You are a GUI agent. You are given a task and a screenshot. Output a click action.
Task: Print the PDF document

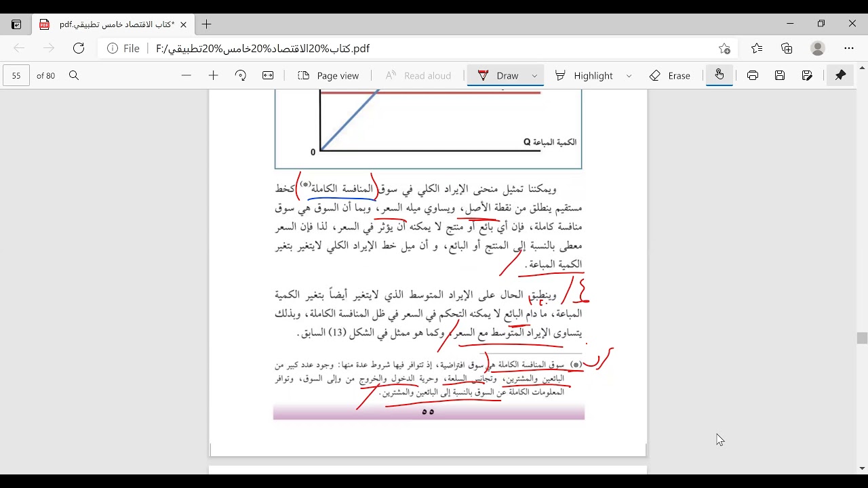point(753,75)
